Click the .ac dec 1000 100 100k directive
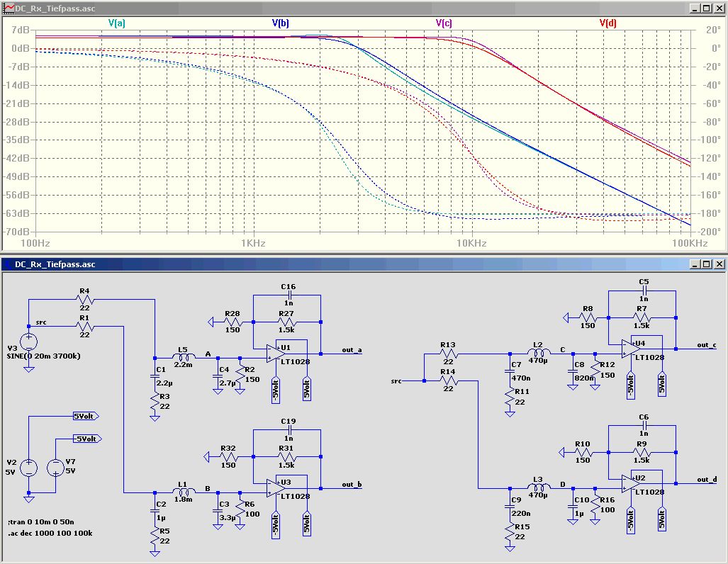The image size is (728, 564). (51, 531)
